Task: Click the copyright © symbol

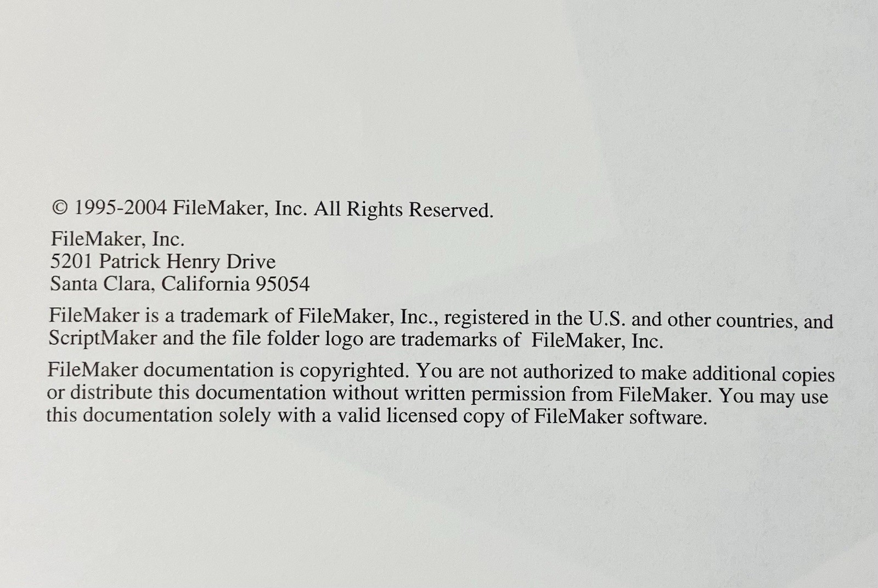Action: (60, 207)
